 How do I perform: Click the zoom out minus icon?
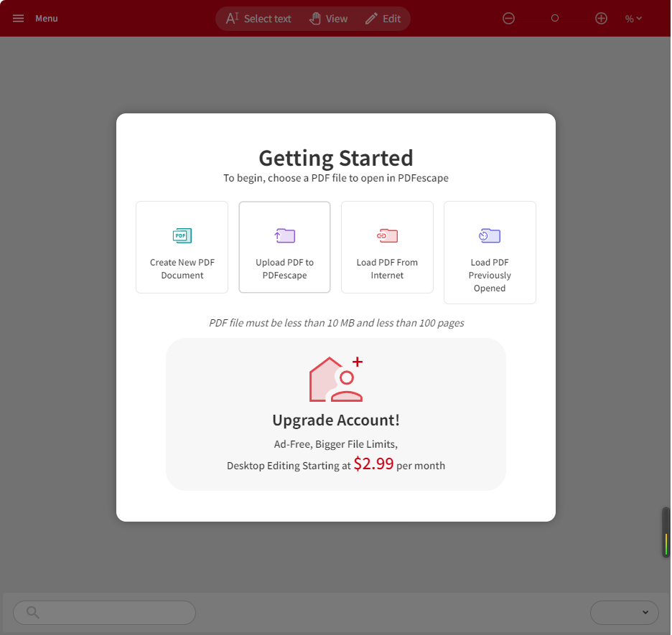click(508, 19)
